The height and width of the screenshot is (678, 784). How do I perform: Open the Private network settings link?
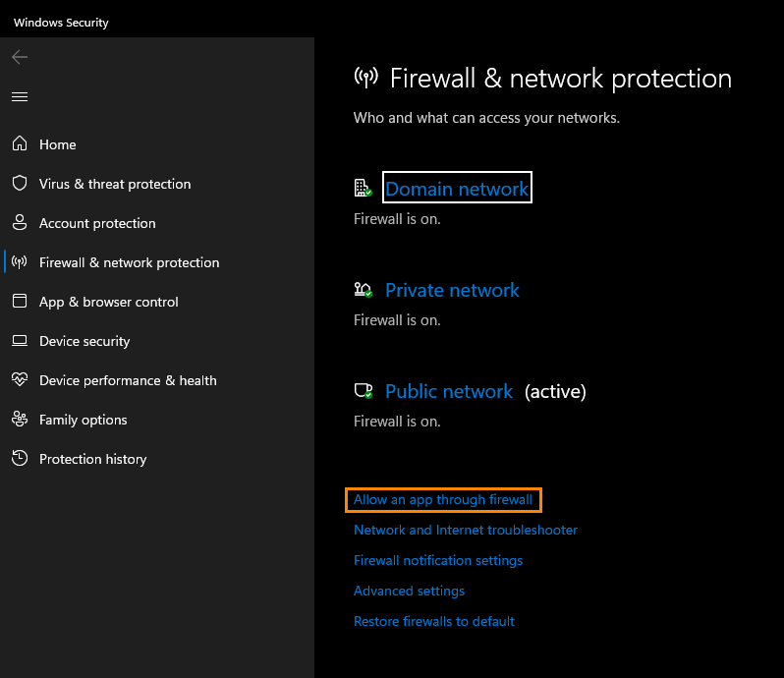[x=452, y=290]
